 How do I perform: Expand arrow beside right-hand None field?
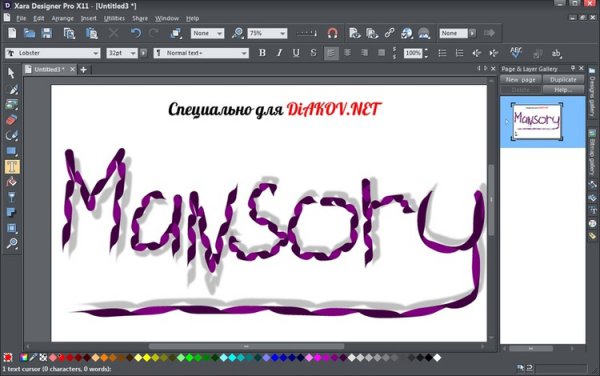(x=473, y=33)
